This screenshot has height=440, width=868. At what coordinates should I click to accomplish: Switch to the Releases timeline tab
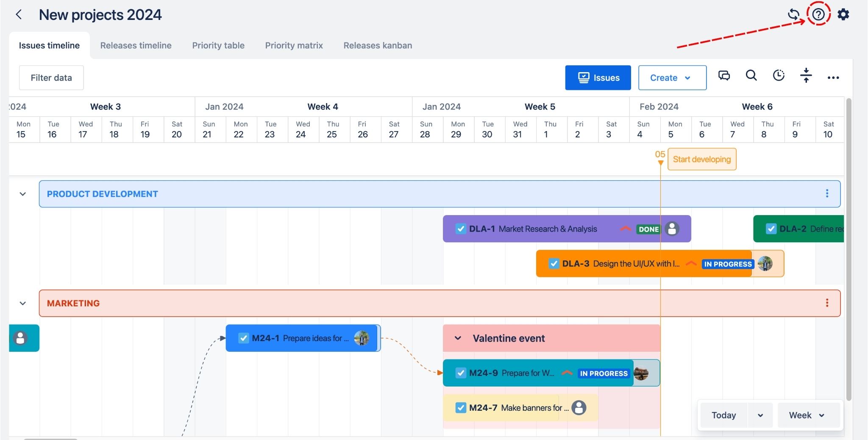coord(136,45)
